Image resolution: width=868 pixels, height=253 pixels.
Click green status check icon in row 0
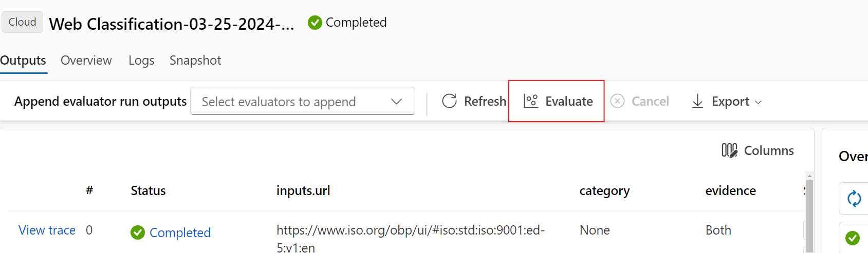pos(138,232)
